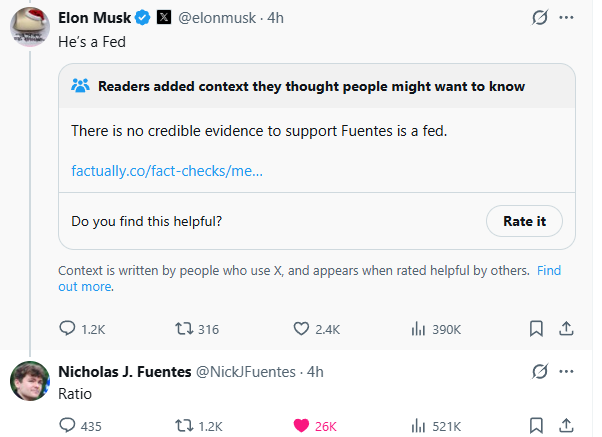The width and height of the screenshot is (602, 437).
Task: Bookmark the "Ratio" post
Action: click(536, 425)
